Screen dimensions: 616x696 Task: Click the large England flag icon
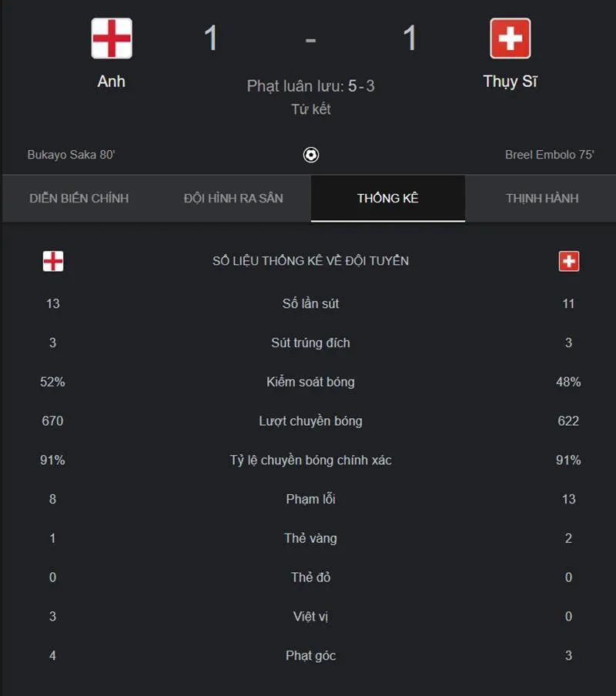click(112, 38)
